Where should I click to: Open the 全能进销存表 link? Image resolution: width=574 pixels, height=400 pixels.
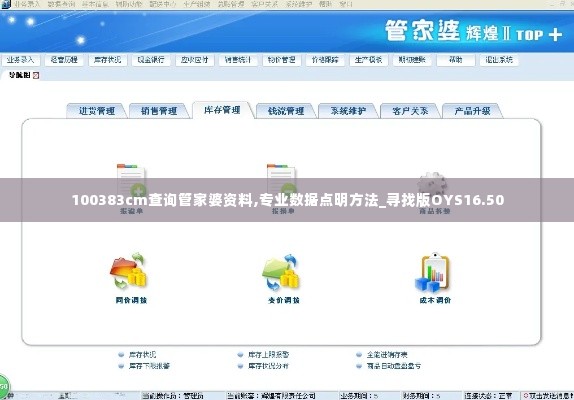(387, 355)
